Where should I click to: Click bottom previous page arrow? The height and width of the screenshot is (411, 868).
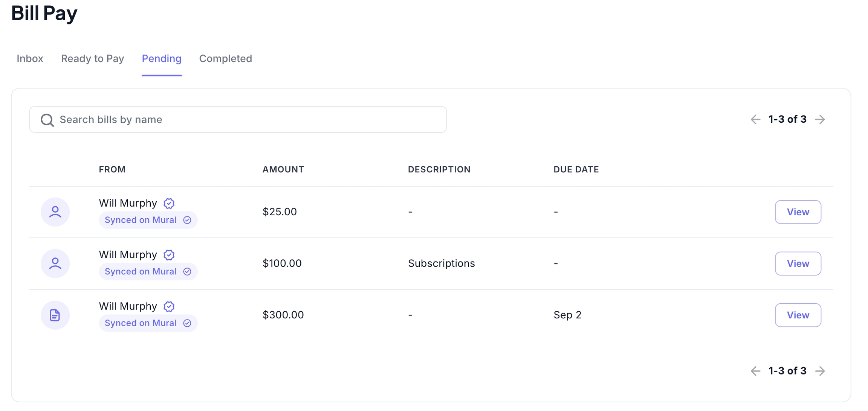click(755, 371)
